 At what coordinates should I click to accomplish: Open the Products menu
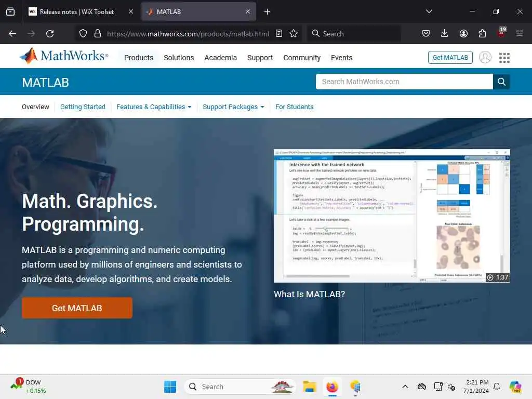point(139,58)
